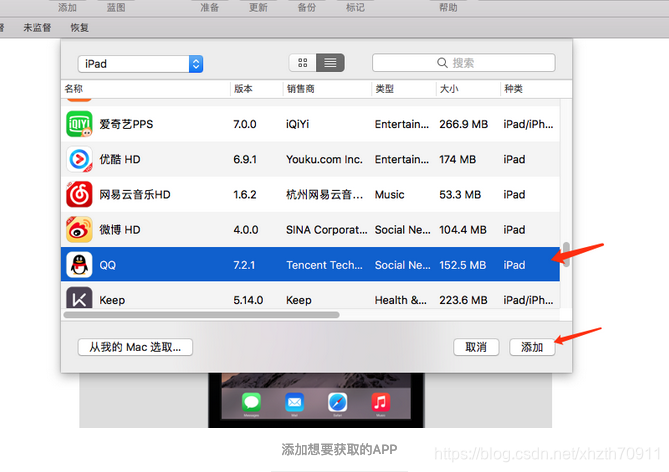
Task: Click 174 MB size cell
Action: pyautogui.click(x=458, y=160)
